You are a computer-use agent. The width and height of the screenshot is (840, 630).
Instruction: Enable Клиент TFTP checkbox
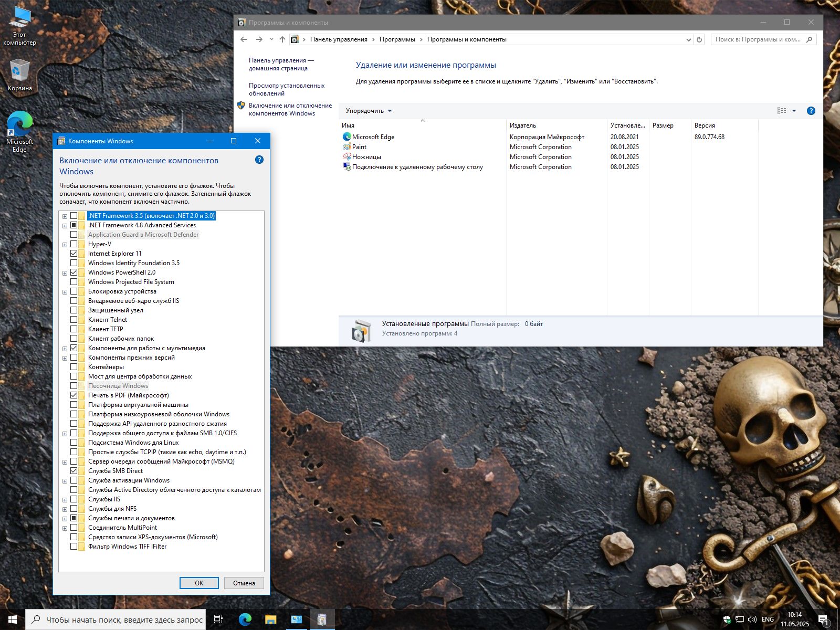coord(74,329)
